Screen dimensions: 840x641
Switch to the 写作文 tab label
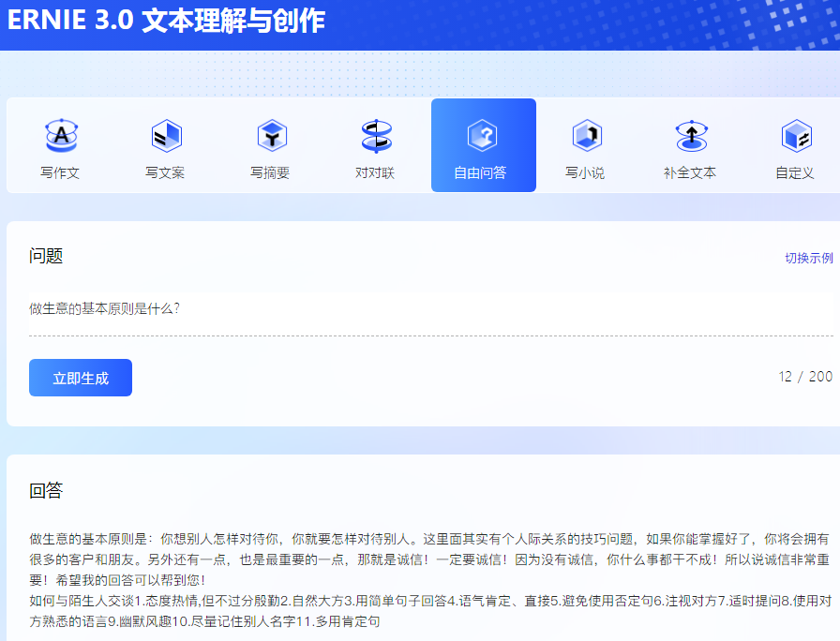(60, 173)
